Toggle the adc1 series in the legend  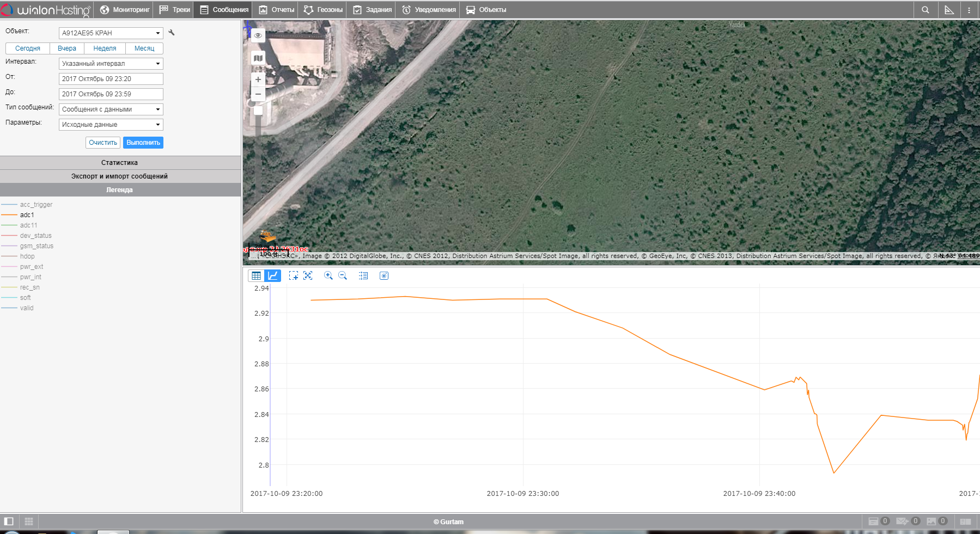coord(27,215)
